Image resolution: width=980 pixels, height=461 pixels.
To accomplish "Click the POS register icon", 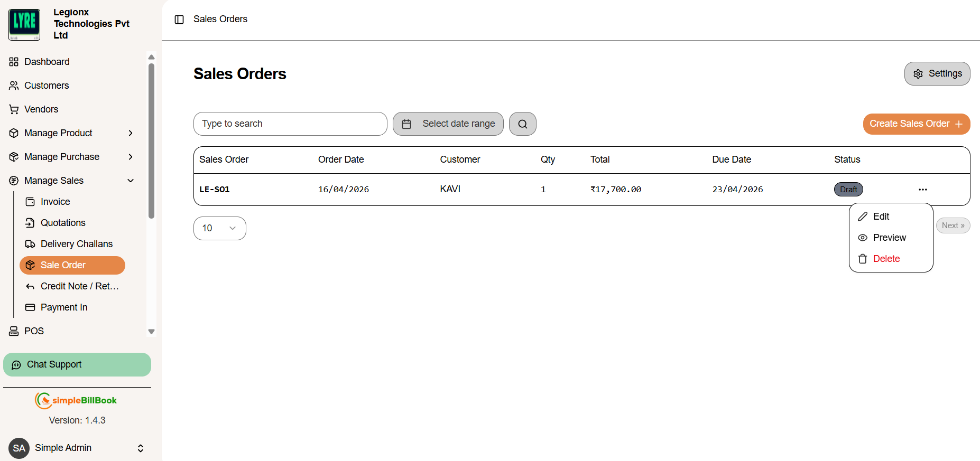I will pyautogui.click(x=14, y=331).
